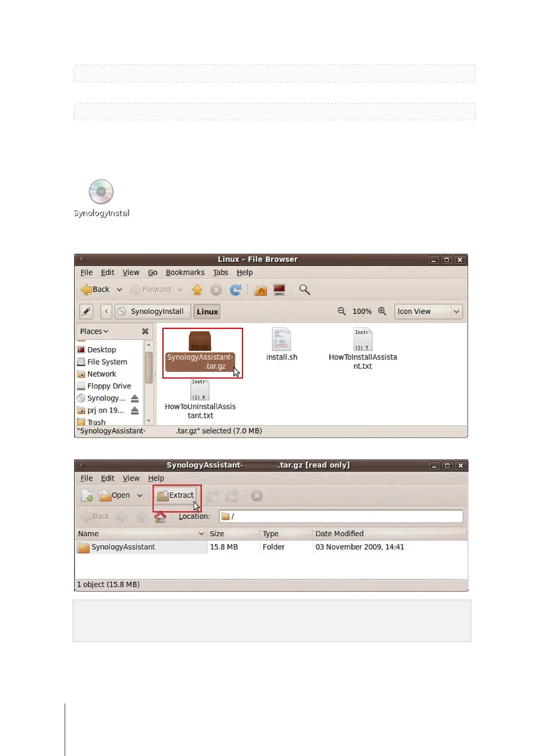This screenshot has height=756, width=535.
Task: Select the HowToUninstallAssistant.txt file
Action: click(200, 398)
